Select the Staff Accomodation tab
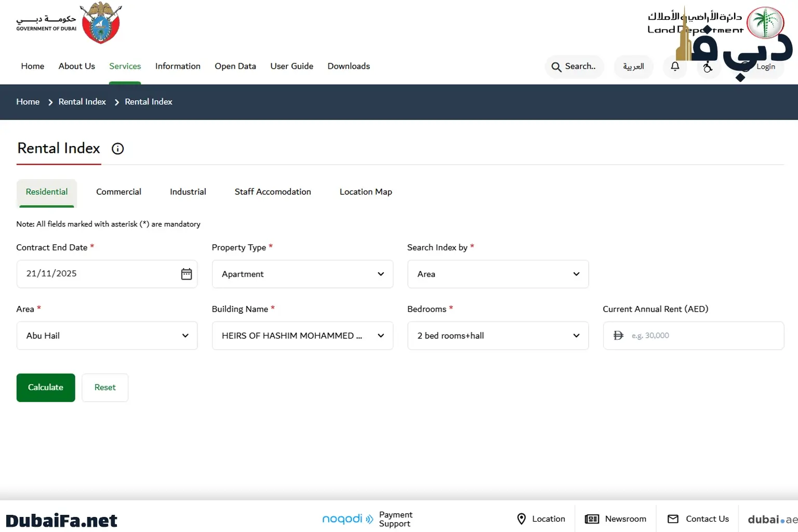This screenshot has height=532, width=798. 273,192
